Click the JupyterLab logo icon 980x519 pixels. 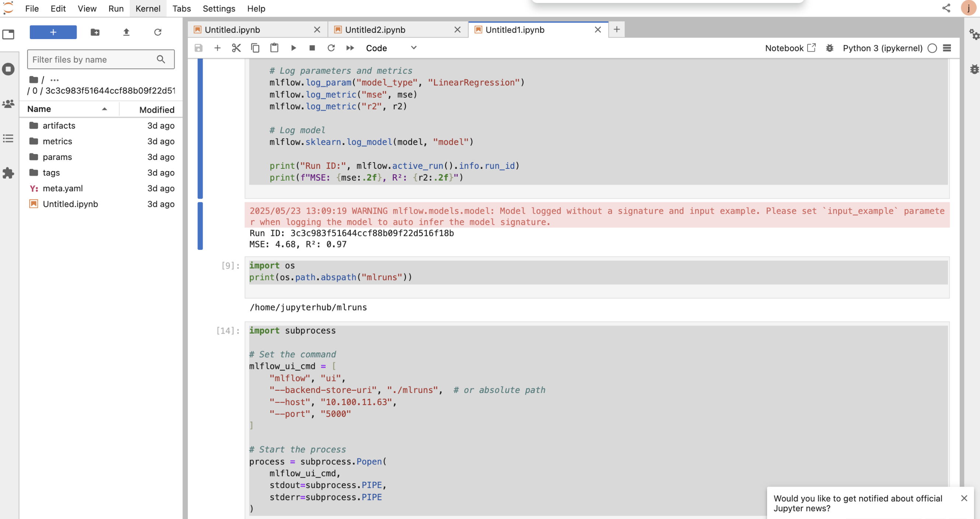(x=8, y=8)
